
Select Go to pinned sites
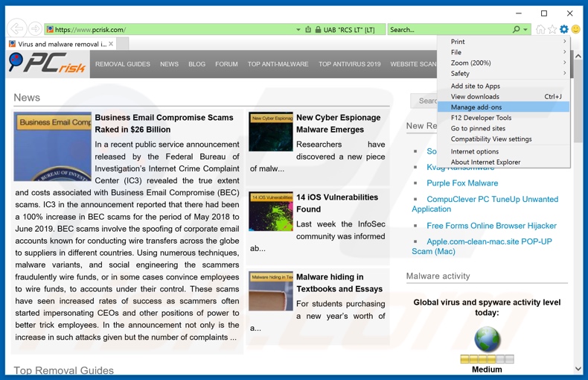point(504,128)
